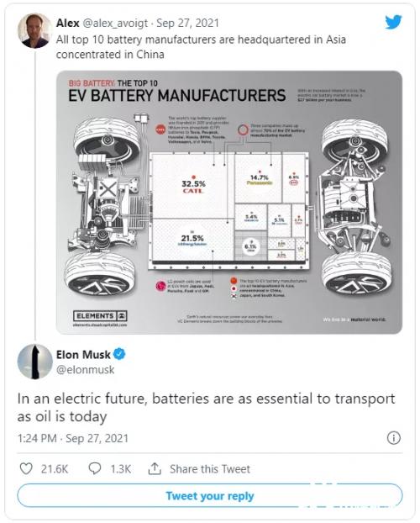Click the Alex display name

68,23
